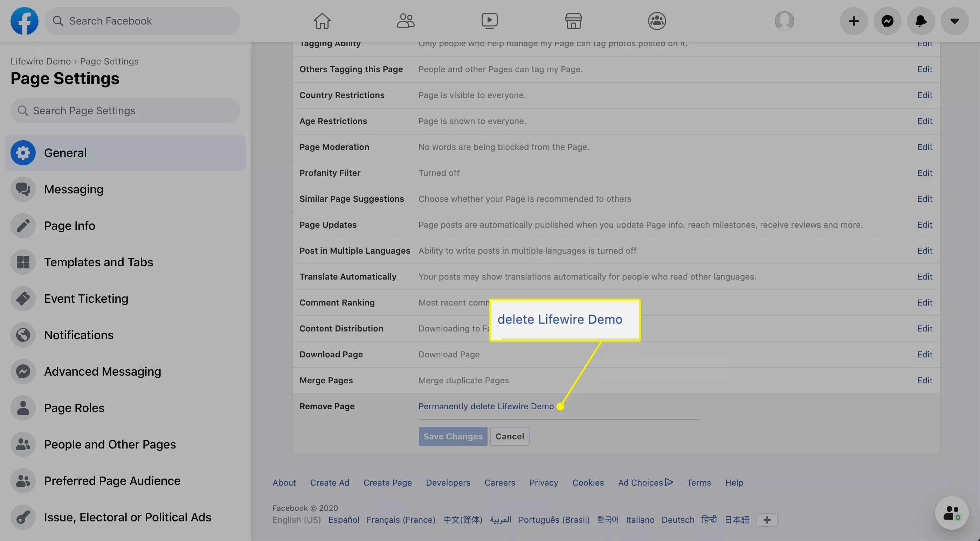The height and width of the screenshot is (541, 980).
Task: Click the Advanced Messaging messenger icon
Action: click(x=23, y=371)
